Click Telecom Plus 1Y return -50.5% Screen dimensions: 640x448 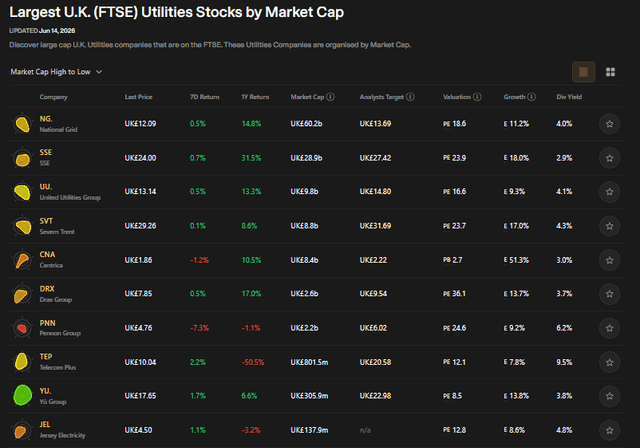pyautogui.click(x=253, y=362)
